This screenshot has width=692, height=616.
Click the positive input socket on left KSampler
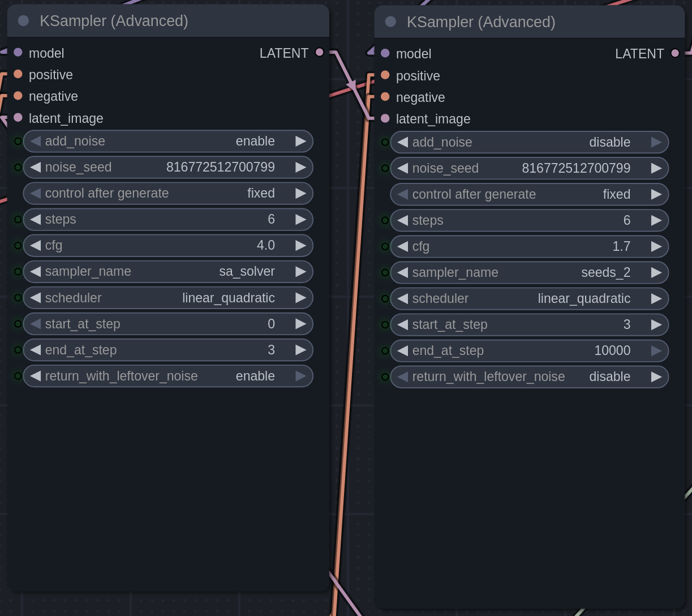pyautogui.click(x=18, y=74)
